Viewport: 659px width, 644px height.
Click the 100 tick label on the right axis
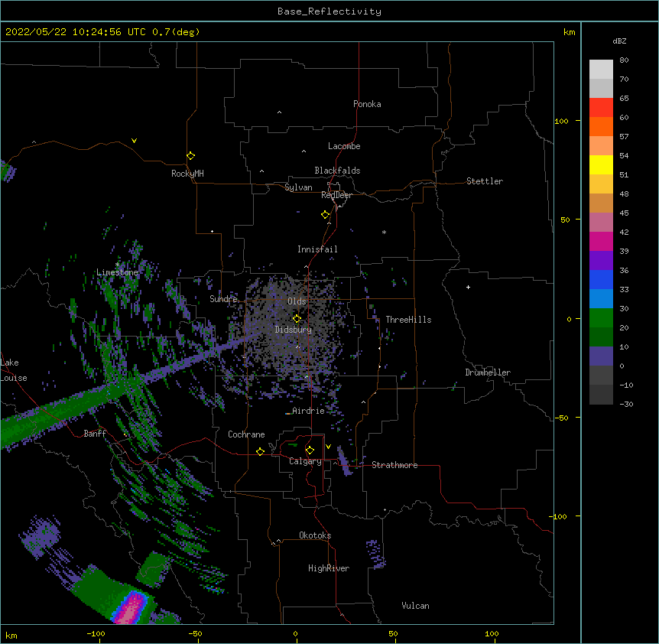[561, 121]
